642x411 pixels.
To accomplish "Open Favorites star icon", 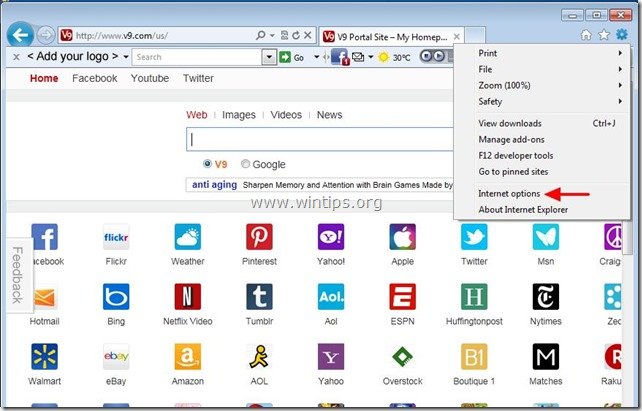I will pos(604,35).
